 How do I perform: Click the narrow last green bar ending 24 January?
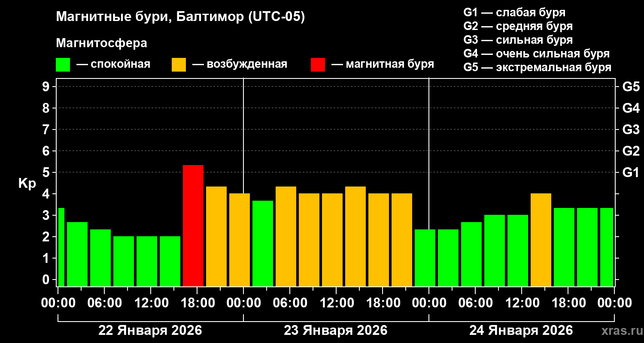click(x=607, y=247)
